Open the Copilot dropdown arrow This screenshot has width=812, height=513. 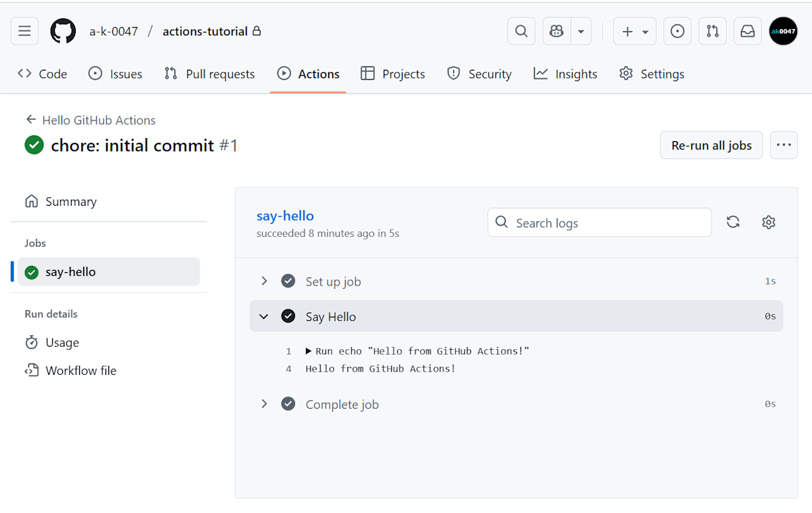pos(581,31)
